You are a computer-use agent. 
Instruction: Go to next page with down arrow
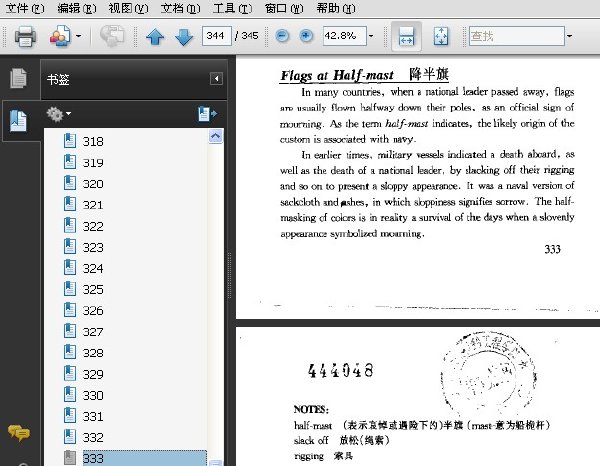(184, 37)
